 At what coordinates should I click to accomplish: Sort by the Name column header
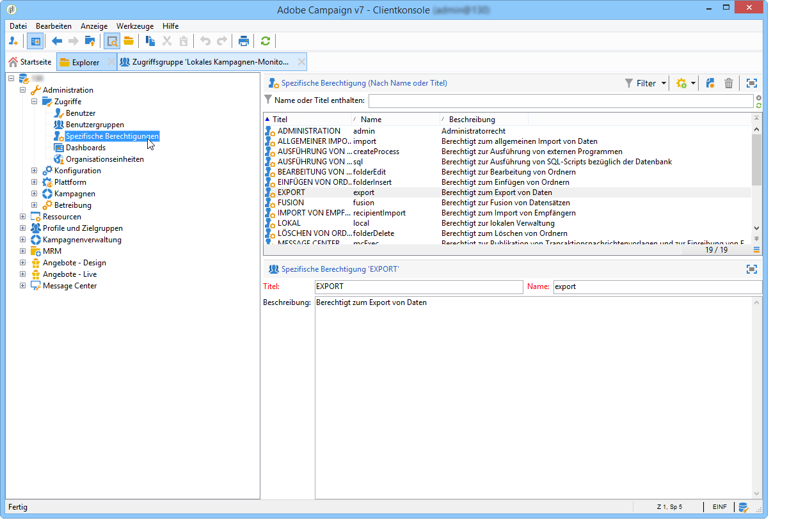click(x=395, y=120)
